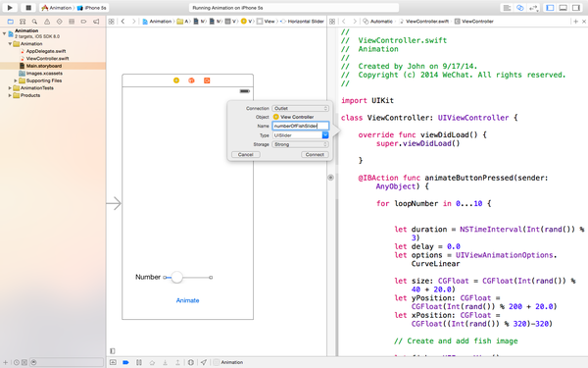
Task: Open the Connection type dropdown
Action: [301, 108]
